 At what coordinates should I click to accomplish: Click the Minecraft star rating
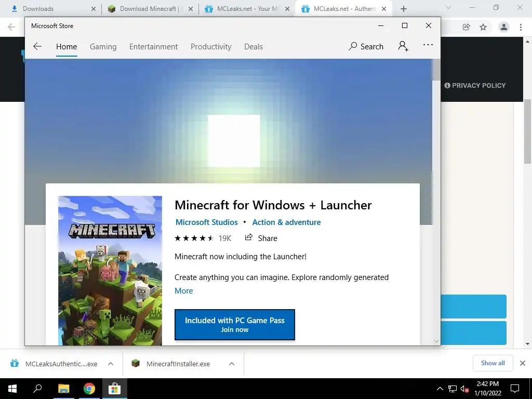(194, 238)
